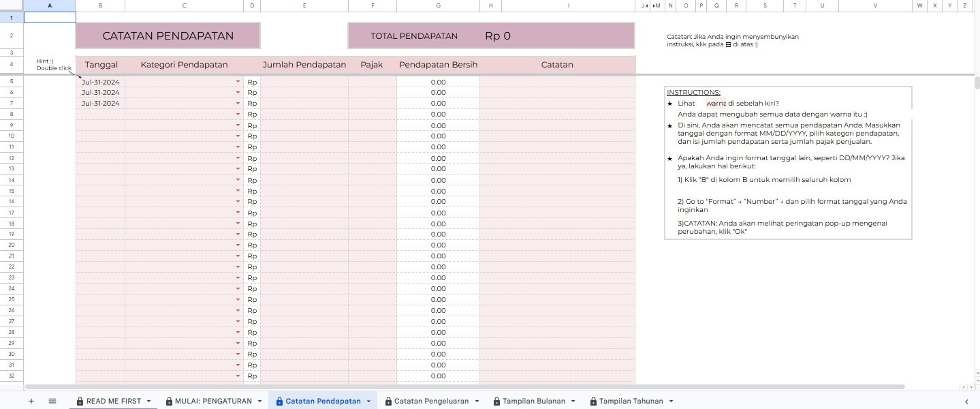
Task: Switch to Tampilan Bulanan sheet tab
Action: click(534, 402)
